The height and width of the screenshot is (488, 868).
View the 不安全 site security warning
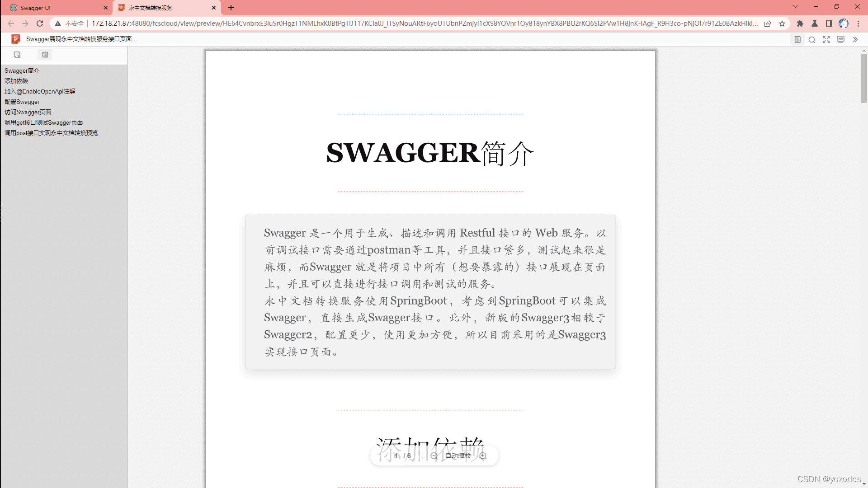[70, 23]
